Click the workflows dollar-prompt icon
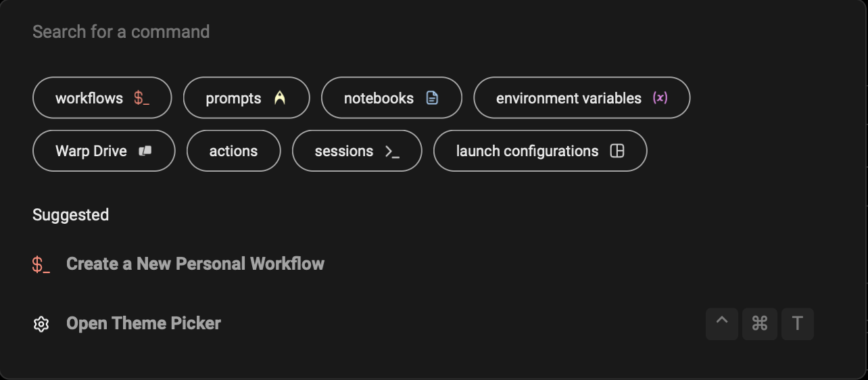The width and height of the screenshot is (868, 380). [x=141, y=98]
